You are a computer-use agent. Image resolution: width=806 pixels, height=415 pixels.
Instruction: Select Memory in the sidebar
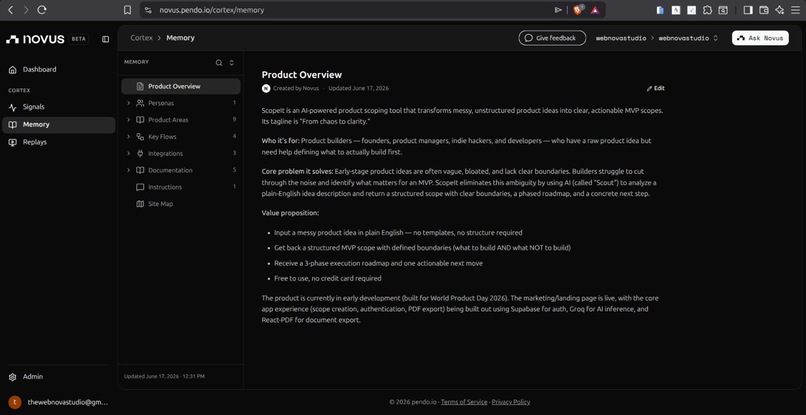coord(59,124)
